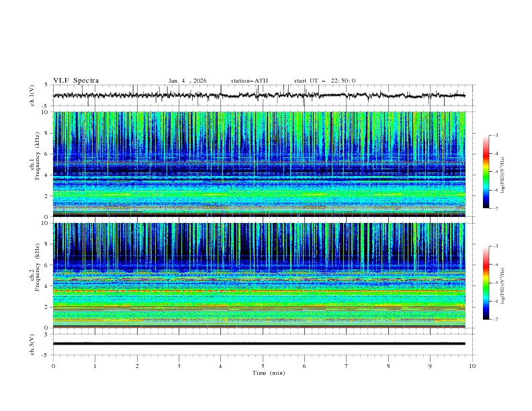Click the lower colorbar's "-3" tick label

(496, 246)
